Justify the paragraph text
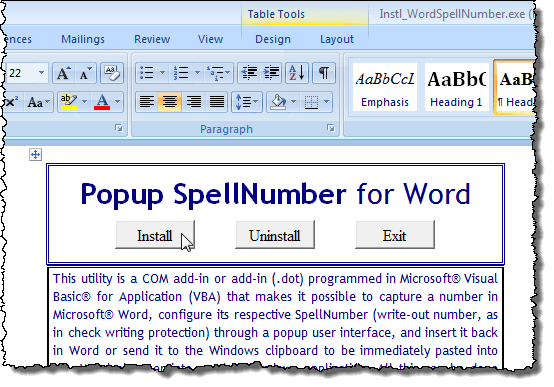The width and height of the screenshot is (554, 387). coord(216,102)
